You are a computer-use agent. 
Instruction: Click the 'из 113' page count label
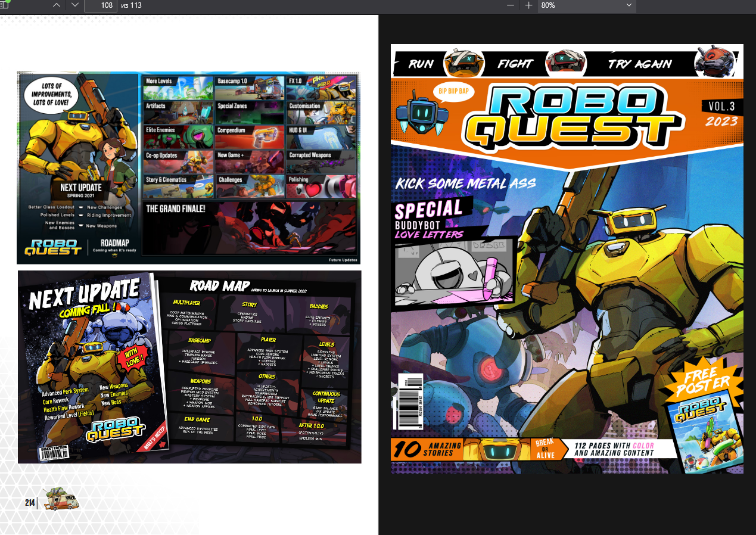pos(130,5)
